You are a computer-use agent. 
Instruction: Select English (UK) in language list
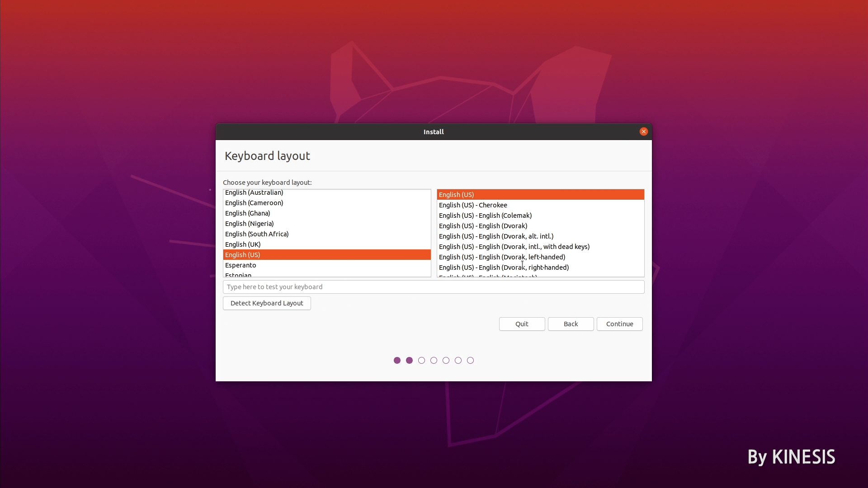(x=243, y=244)
